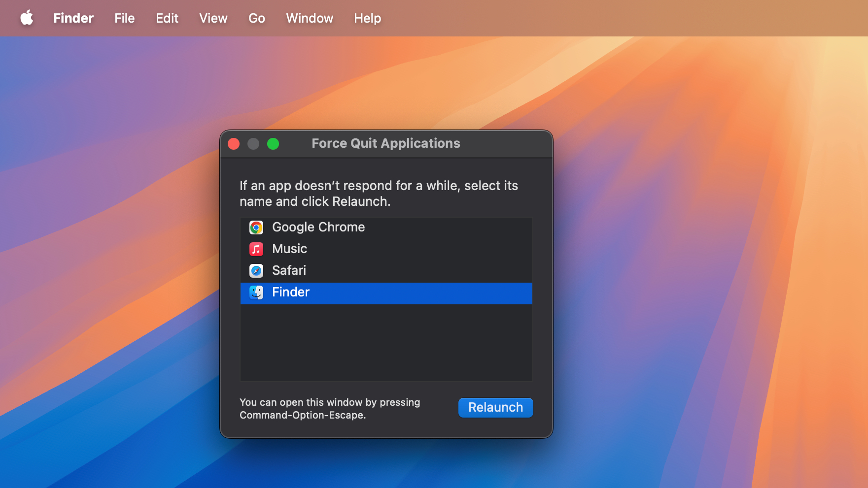Choose the Safari name in the app list
Viewport: 868px width, 488px height.
[289, 271]
